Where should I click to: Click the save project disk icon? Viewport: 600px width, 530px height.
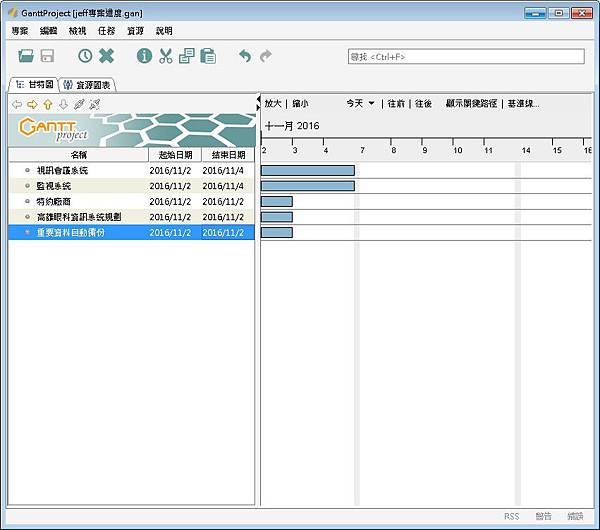(47, 56)
